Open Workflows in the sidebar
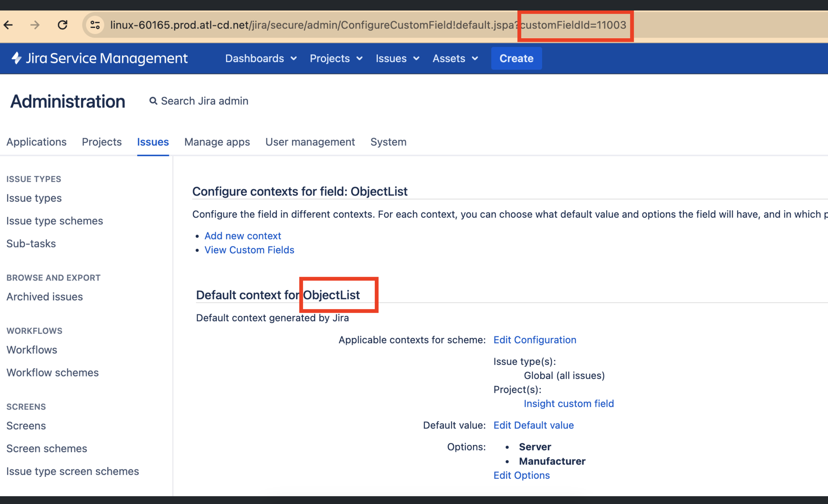The image size is (828, 504). click(32, 350)
